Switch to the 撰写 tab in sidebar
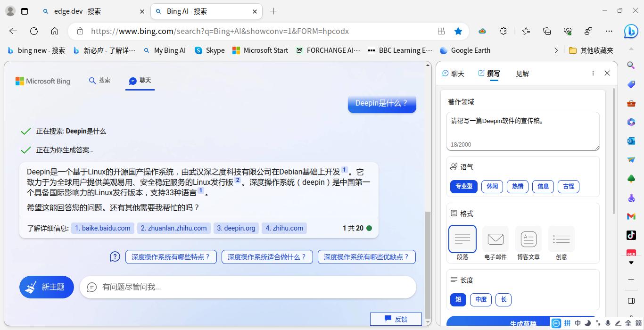This screenshot has height=330, width=644. tap(489, 74)
